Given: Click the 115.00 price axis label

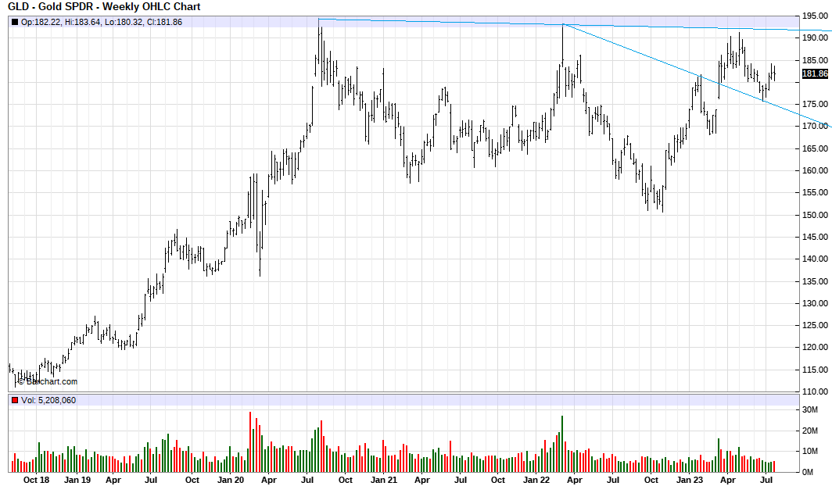Looking at the screenshot, I should tap(815, 370).
